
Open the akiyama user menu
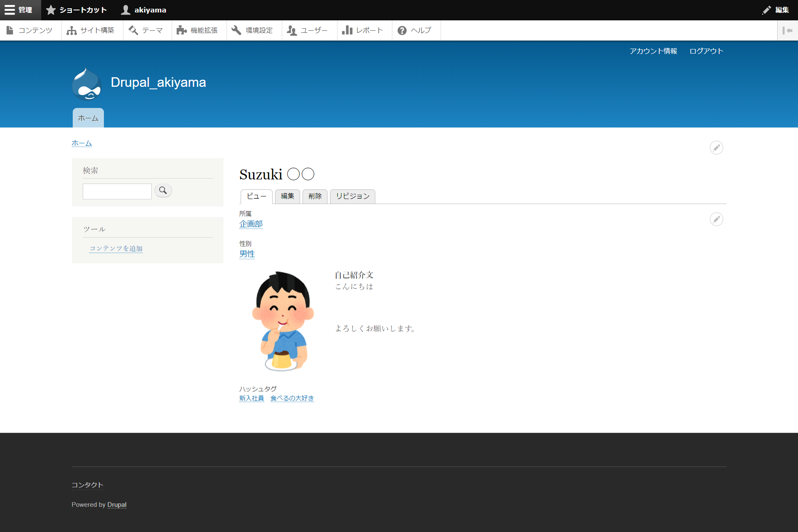144,10
